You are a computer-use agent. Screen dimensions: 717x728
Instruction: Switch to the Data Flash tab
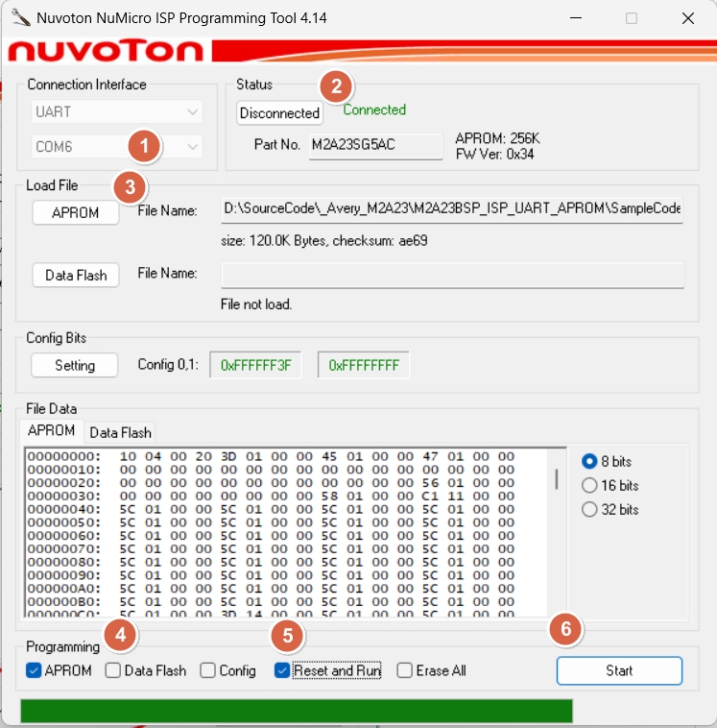click(x=120, y=431)
